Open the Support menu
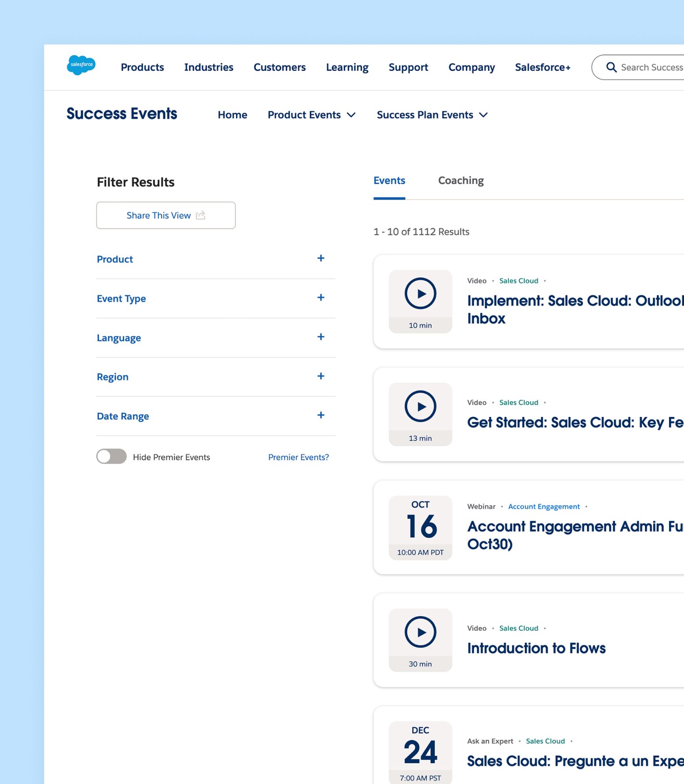 tap(408, 67)
